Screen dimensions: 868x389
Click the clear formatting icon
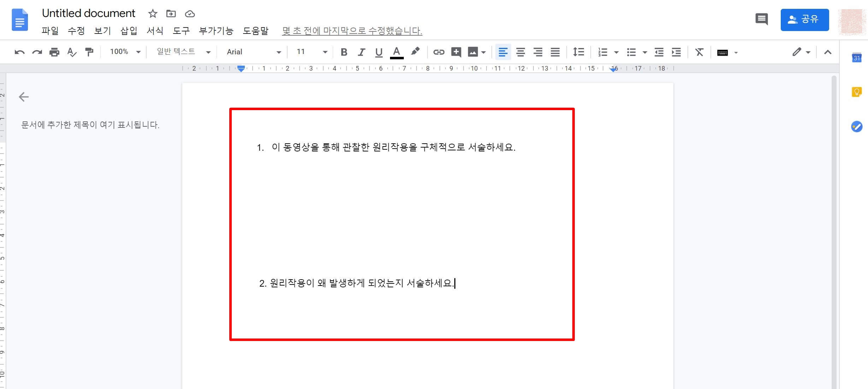pyautogui.click(x=699, y=52)
